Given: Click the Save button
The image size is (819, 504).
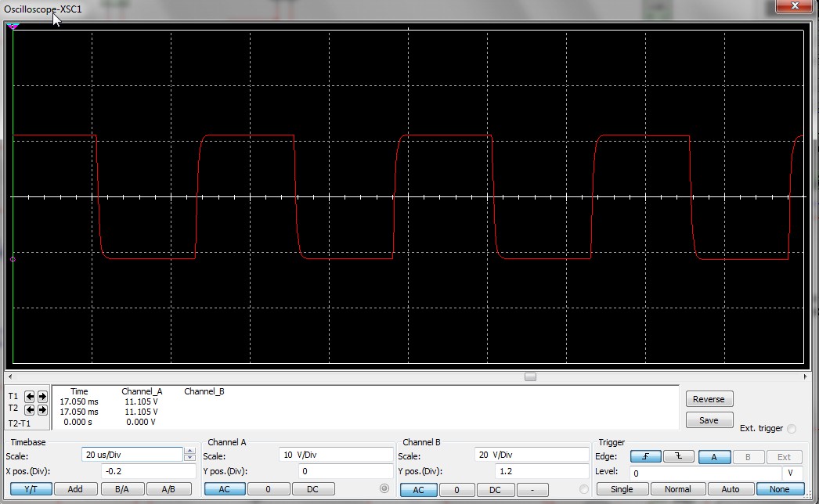Looking at the screenshot, I should click(709, 420).
